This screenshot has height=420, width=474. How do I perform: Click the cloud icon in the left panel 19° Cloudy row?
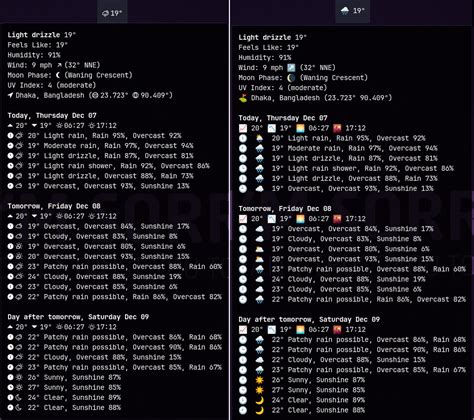coord(19,236)
